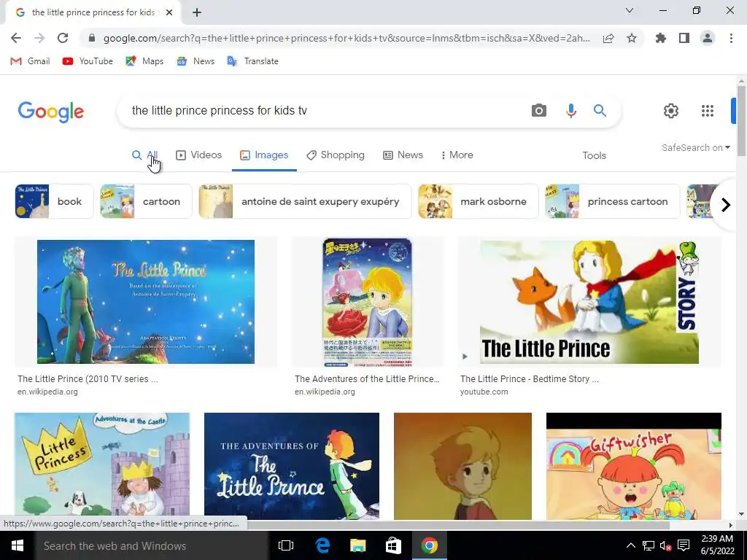Open the tab search chevron
747x560 pixels.
tap(630, 10)
